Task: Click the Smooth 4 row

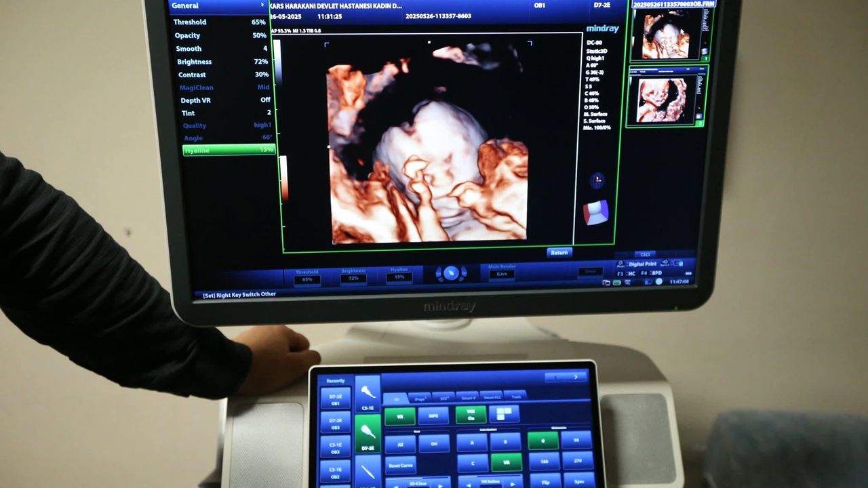Action: pyautogui.click(x=222, y=49)
